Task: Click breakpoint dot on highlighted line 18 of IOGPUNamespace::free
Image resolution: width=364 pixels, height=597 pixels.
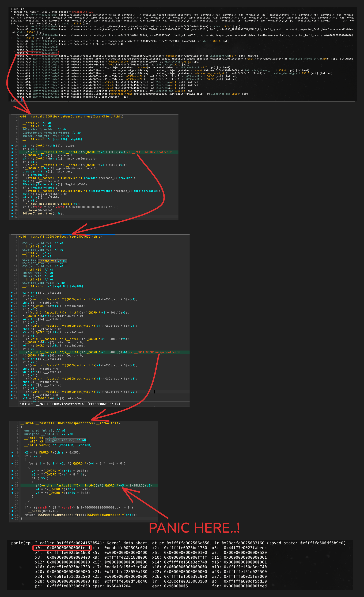Action: pyautogui.click(x=12, y=485)
